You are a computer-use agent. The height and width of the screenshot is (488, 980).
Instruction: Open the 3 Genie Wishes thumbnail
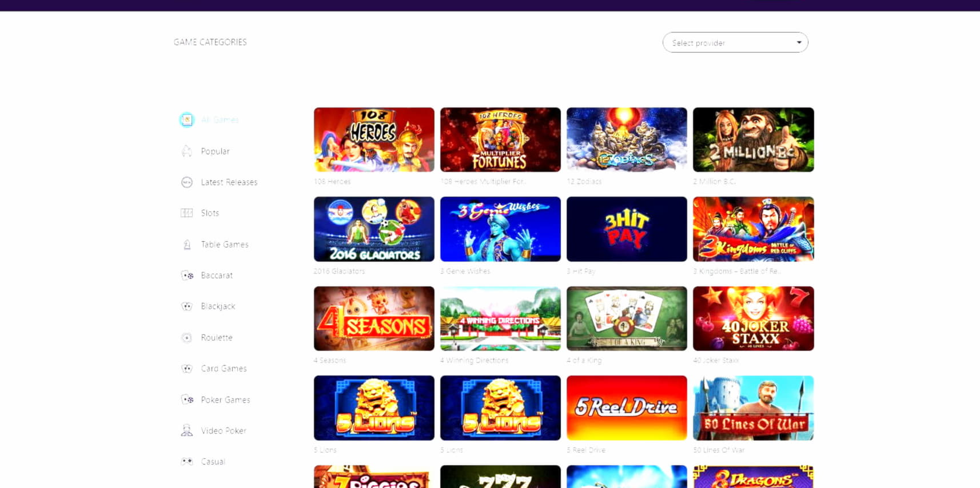click(x=500, y=229)
